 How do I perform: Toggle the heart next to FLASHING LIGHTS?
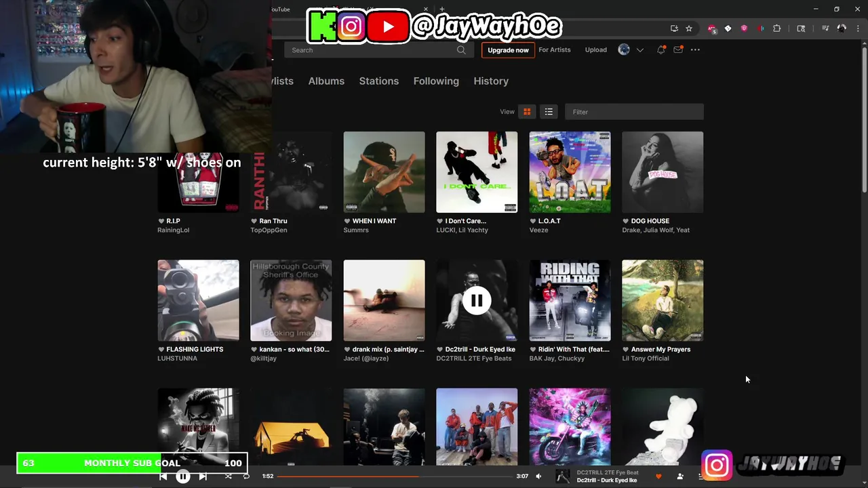pos(161,350)
